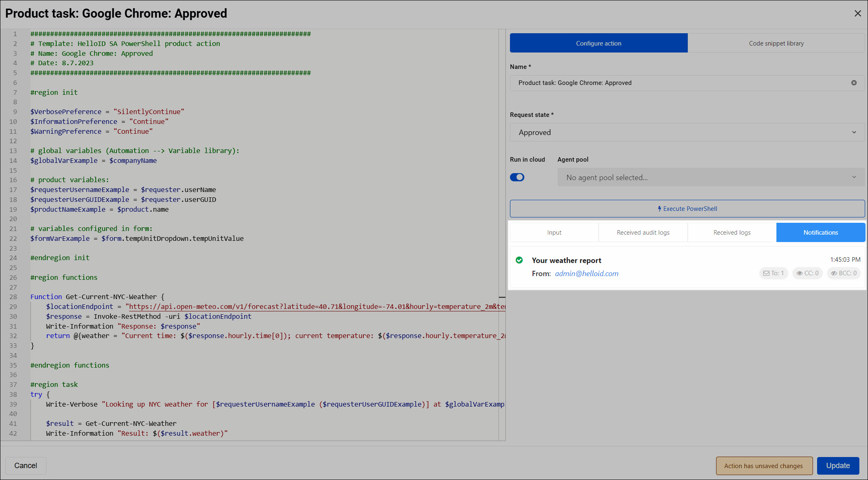
Task: Click the $response = Invoke-RestMethod code line
Action: 149,316
